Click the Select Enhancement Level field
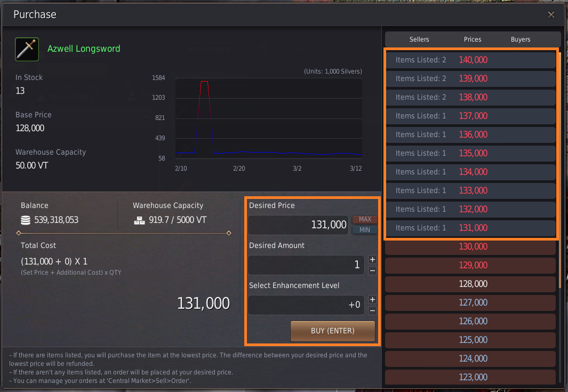Screen dimensions: 568x392 [306, 305]
